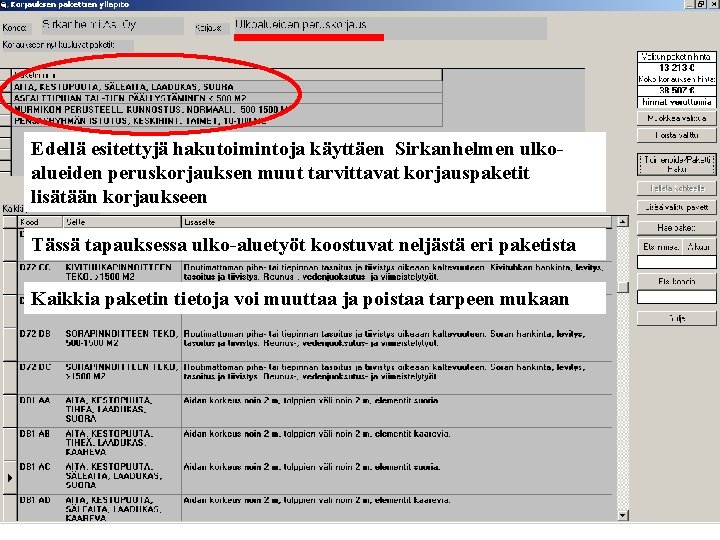
Task: Click the extra information text for DB1 AB
Action: coord(317,434)
